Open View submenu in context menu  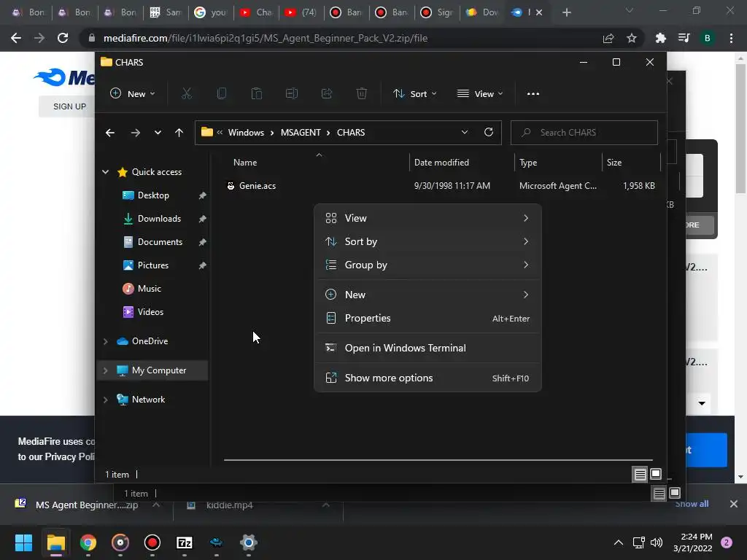[x=427, y=218]
